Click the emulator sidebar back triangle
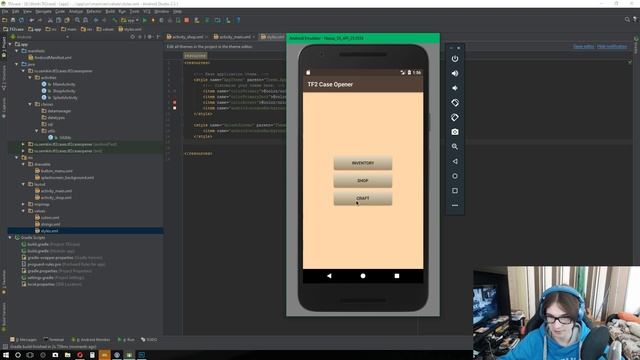640x360 pixels. coord(455,161)
